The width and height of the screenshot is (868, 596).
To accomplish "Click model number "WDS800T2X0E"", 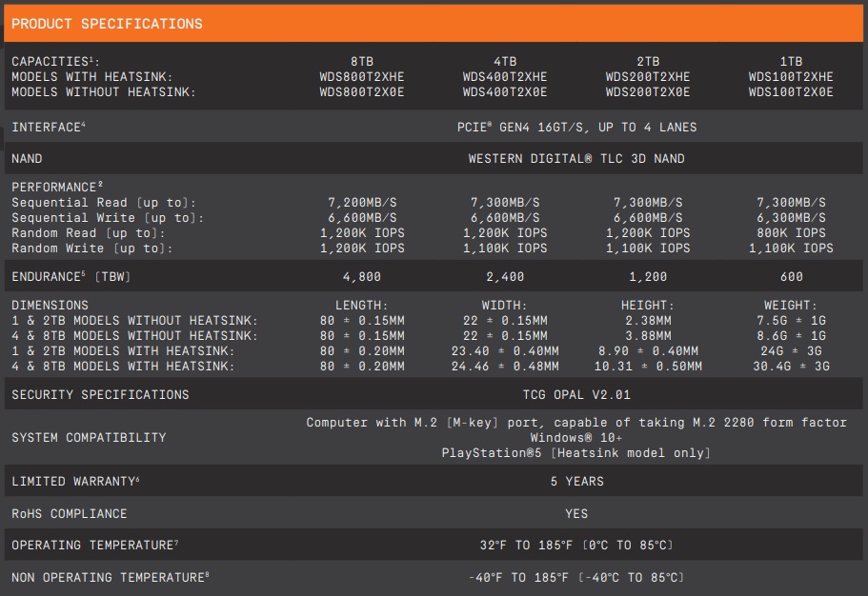I will 362,92.
